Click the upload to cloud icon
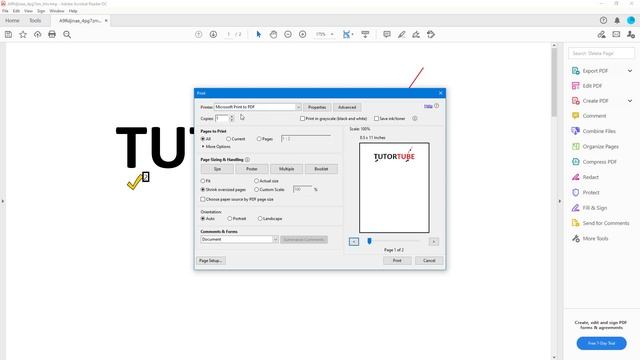Image resolution: width=640 pixels, height=360 pixels. [x=38, y=35]
